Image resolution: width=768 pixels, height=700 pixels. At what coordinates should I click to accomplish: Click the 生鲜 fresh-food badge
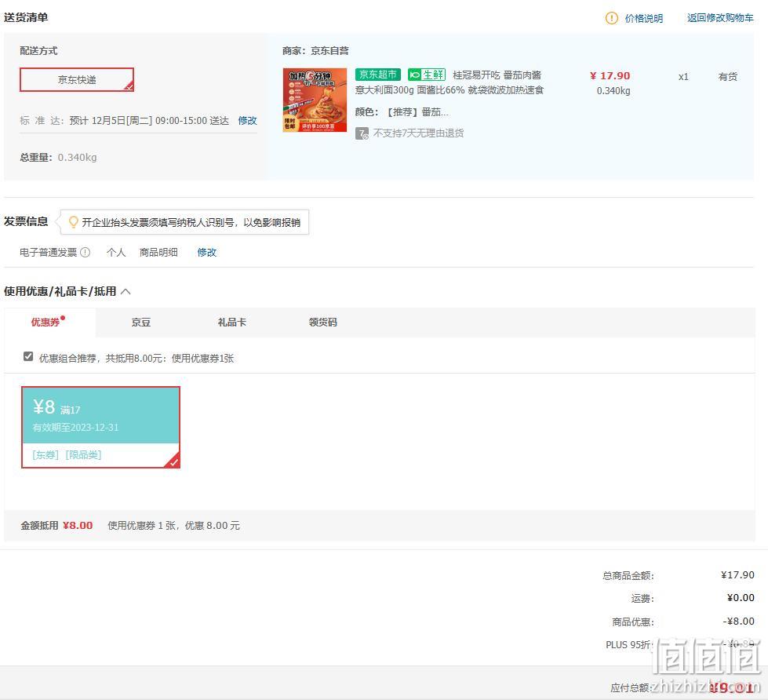pyautogui.click(x=426, y=75)
